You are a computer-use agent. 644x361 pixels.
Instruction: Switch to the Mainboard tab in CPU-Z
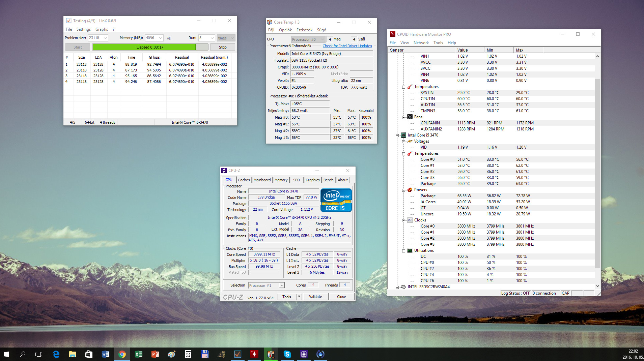[262, 180]
